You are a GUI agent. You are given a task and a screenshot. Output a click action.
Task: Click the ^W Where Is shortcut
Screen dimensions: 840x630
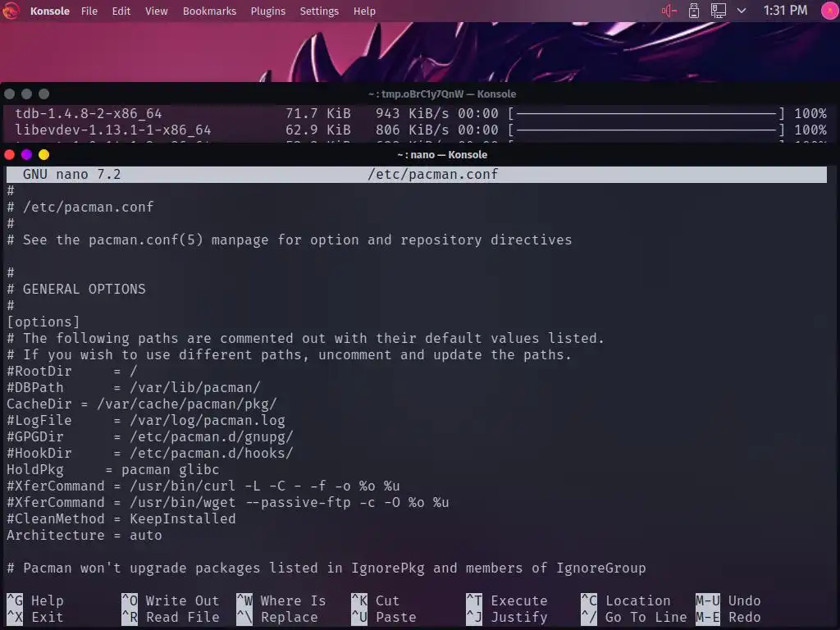281,600
